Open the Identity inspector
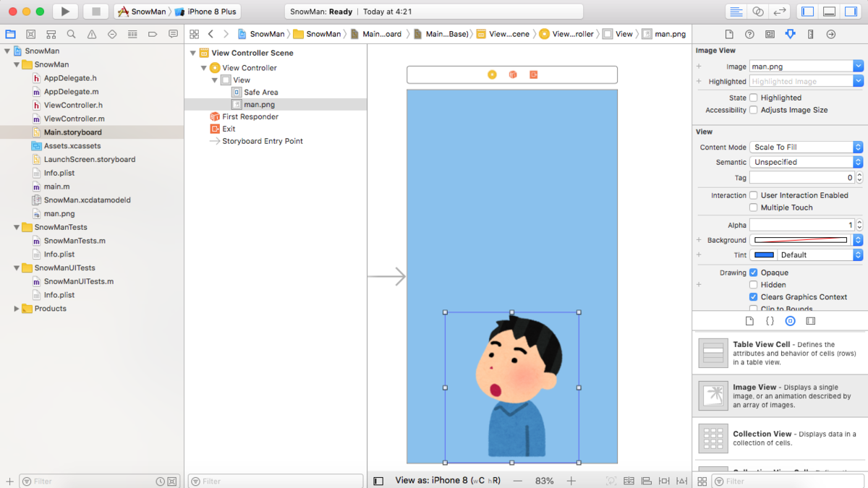The image size is (868, 488). coord(770,34)
